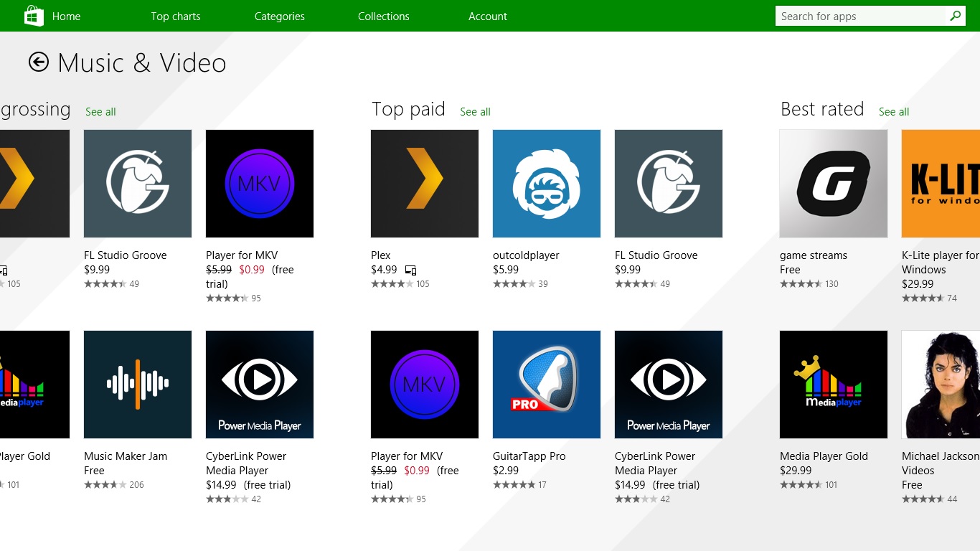
Task: Open FL Studio Groove icon in grossing section
Action: tap(138, 184)
